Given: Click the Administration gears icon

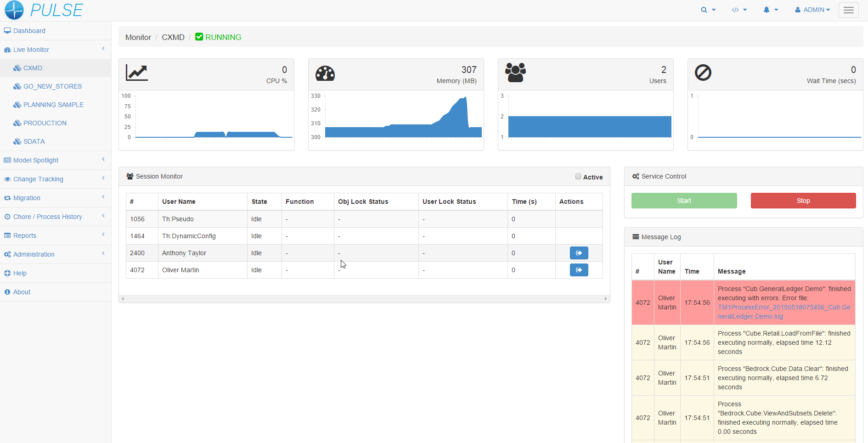Looking at the screenshot, I should (7, 254).
